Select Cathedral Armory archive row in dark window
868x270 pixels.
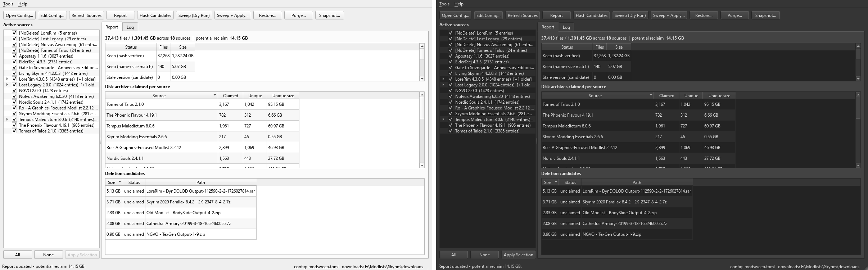tap(617, 224)
